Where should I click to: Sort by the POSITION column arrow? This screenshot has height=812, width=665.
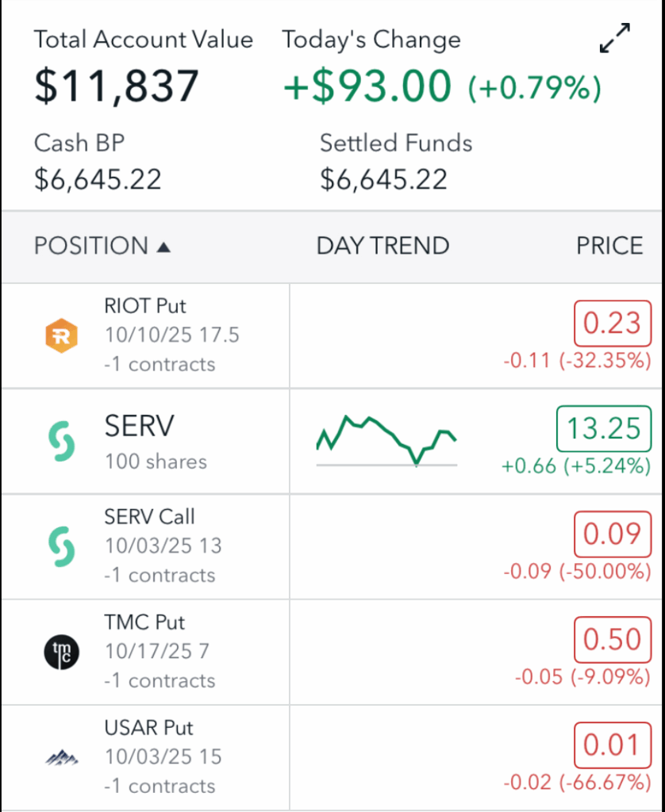point(163,247)
